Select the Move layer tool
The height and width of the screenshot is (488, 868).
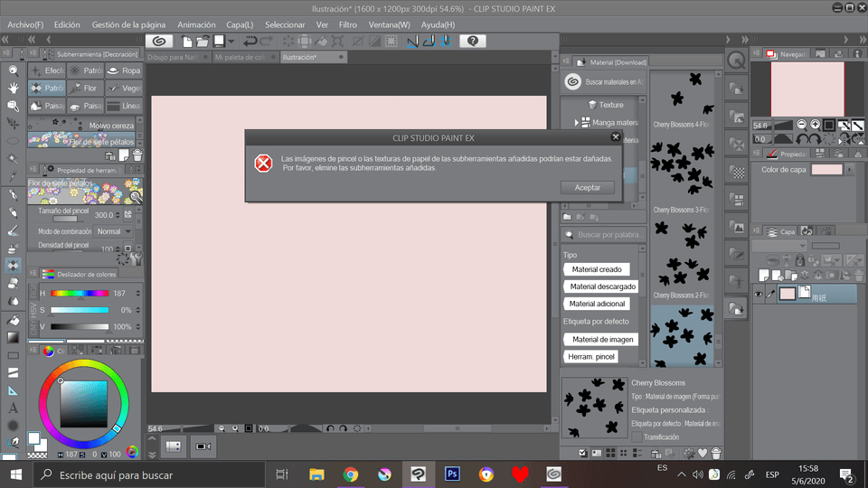[14, 124]
